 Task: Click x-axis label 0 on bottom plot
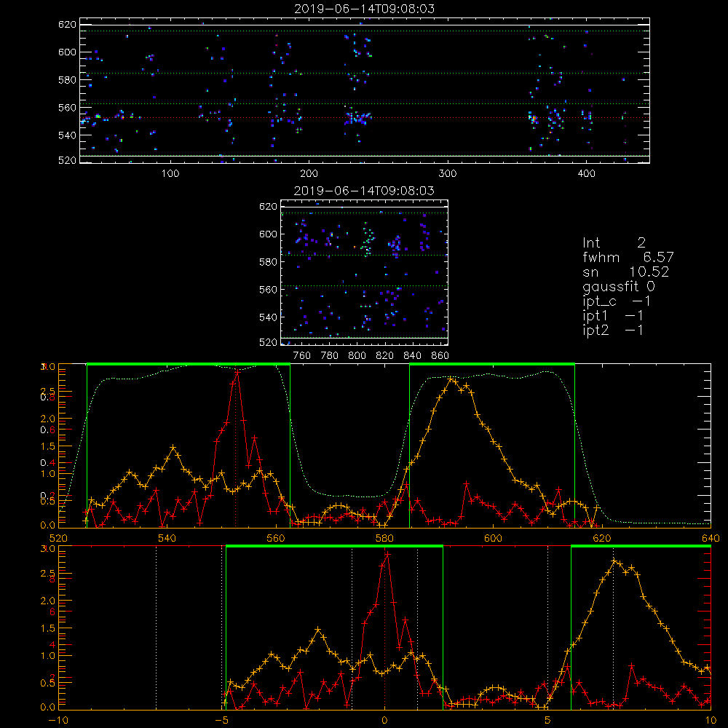384,721
